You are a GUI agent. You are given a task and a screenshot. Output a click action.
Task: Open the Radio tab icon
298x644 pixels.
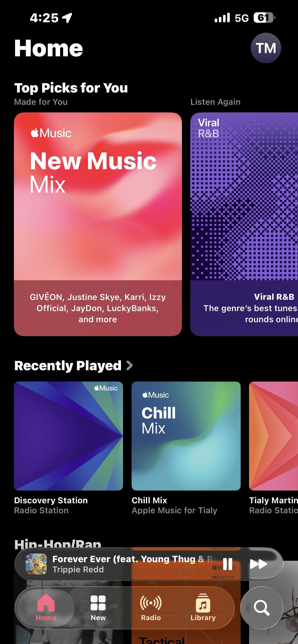point(151,603)
